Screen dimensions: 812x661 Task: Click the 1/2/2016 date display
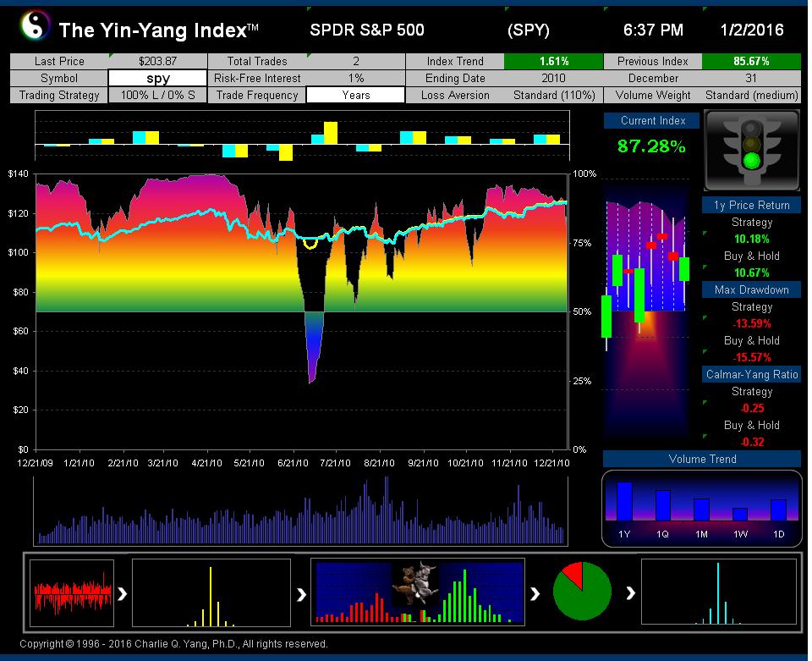(x=752, y=30)
